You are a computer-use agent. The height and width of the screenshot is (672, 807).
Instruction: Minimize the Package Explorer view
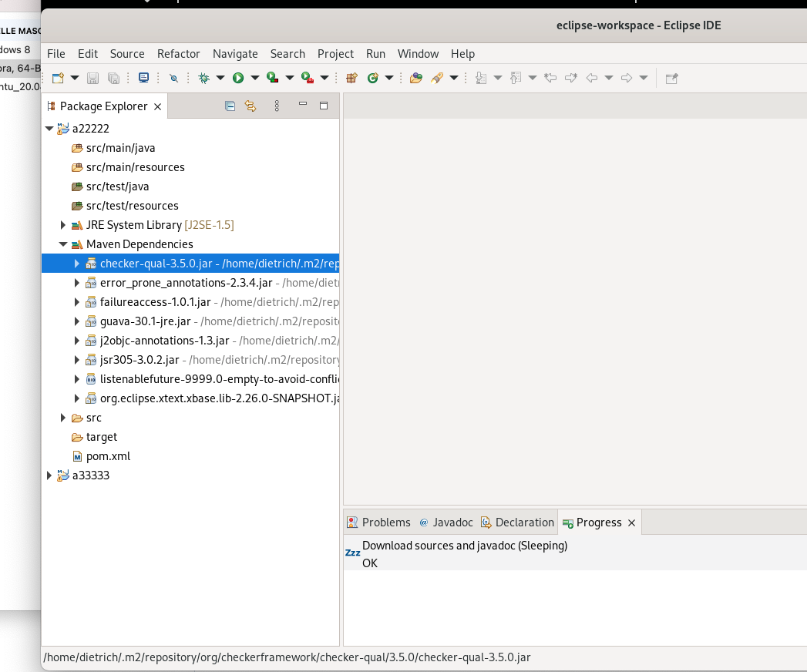302,104
